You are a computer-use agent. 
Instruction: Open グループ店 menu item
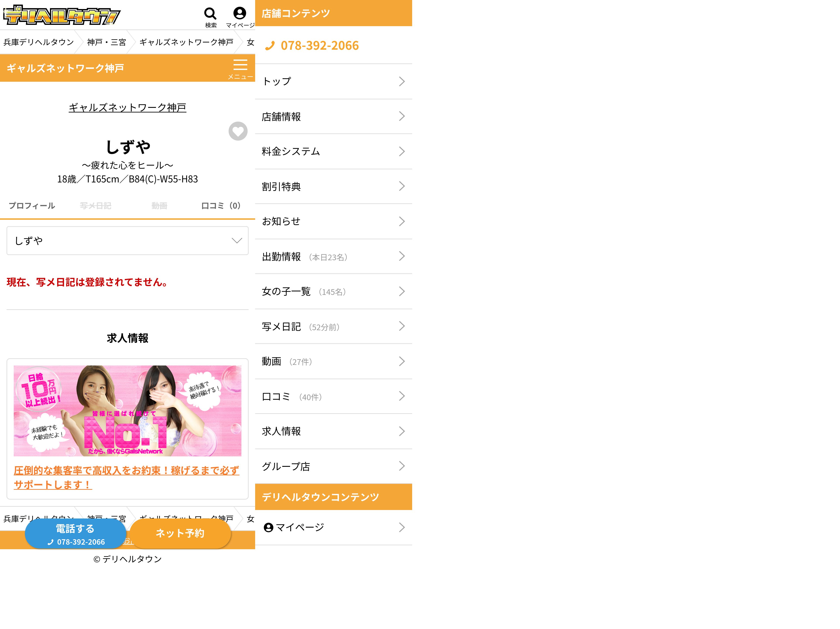(333, 466)
